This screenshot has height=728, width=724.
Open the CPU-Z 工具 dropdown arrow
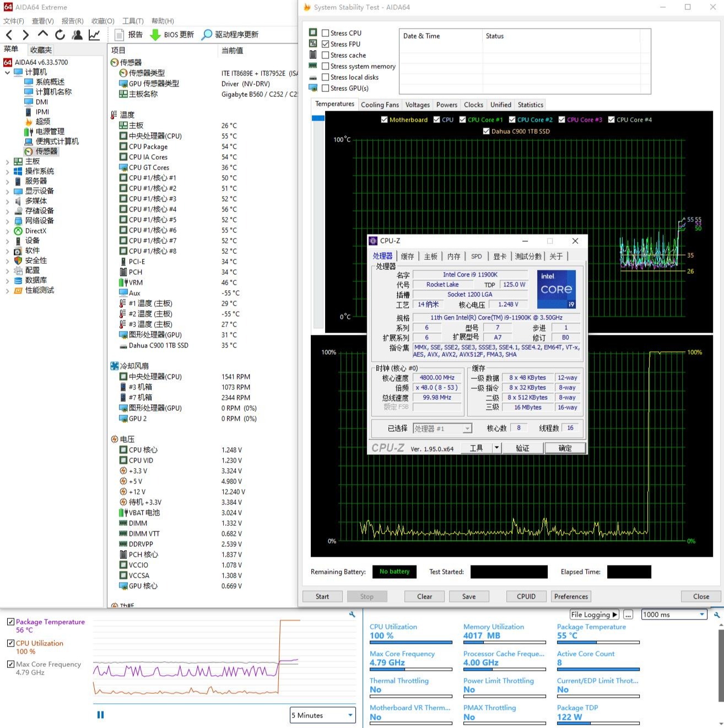pyautogui.click(x=496, y=448)
